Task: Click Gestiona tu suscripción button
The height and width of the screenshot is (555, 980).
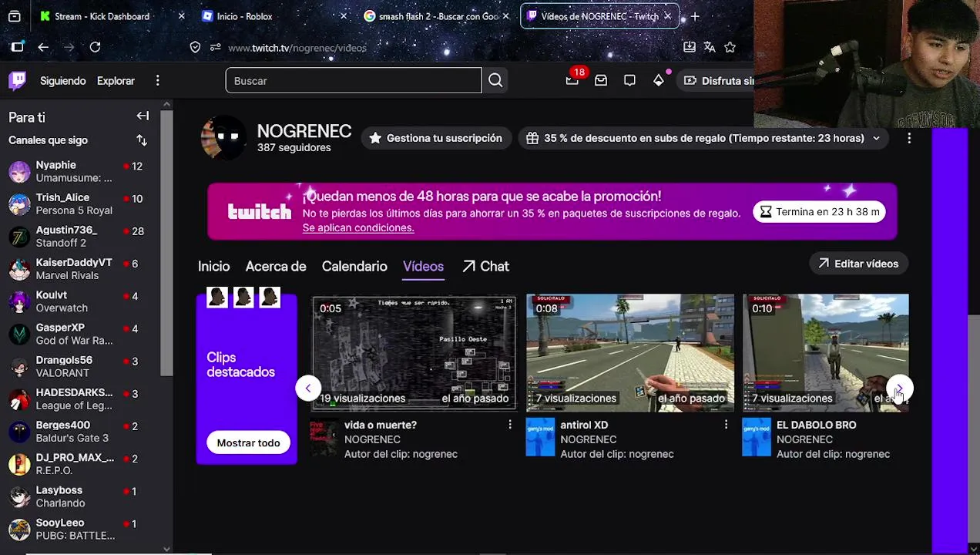Action: click(436, 138)
